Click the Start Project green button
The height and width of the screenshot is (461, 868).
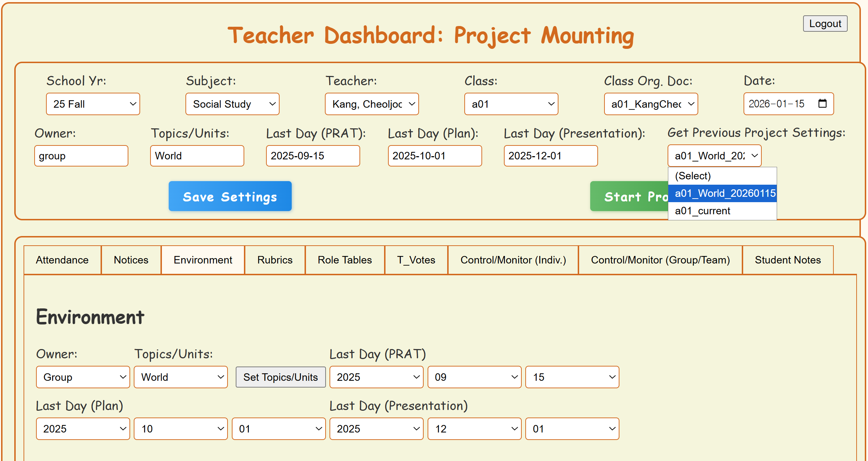pyautogui.click(x=629, y=196)
